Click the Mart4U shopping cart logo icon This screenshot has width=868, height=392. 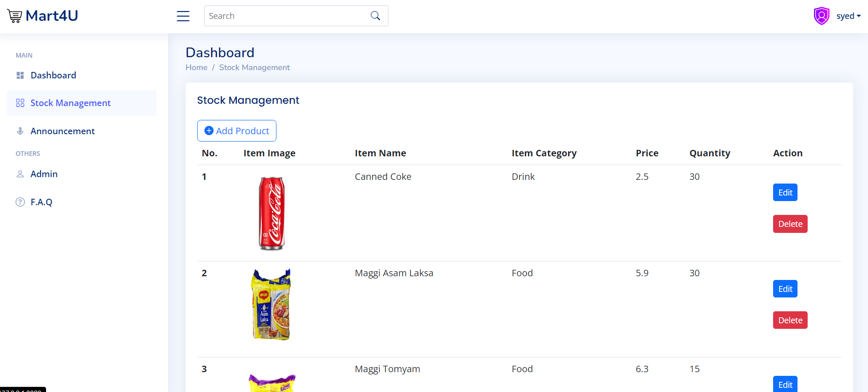tap(15, 16)
